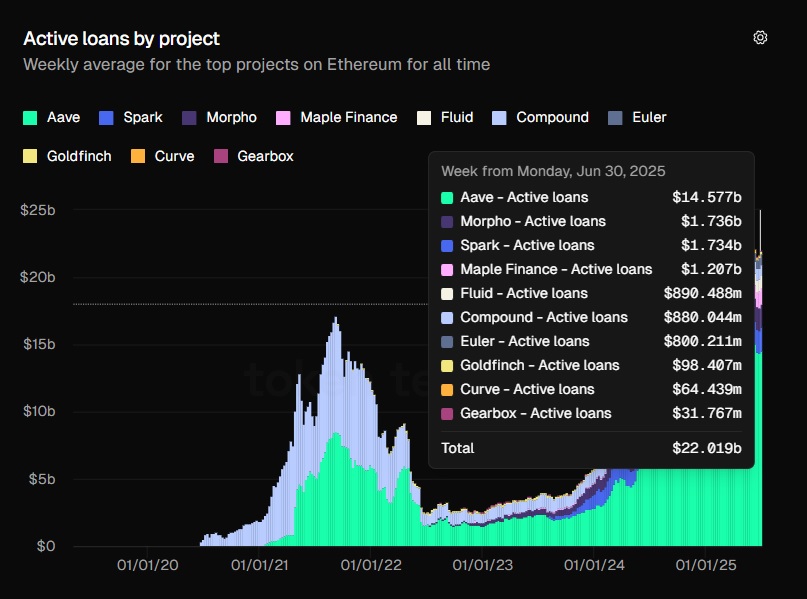Image resolution: width=807 pixels, height=599 pixels.
Task: Click the '$5b' y-axis label
Action: pos(42,479)
